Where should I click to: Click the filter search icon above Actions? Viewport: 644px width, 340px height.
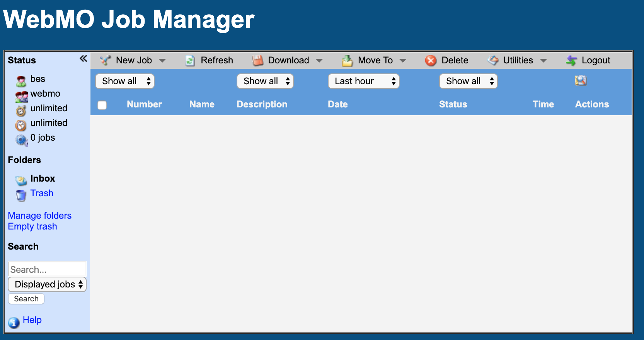coord(581,80)
